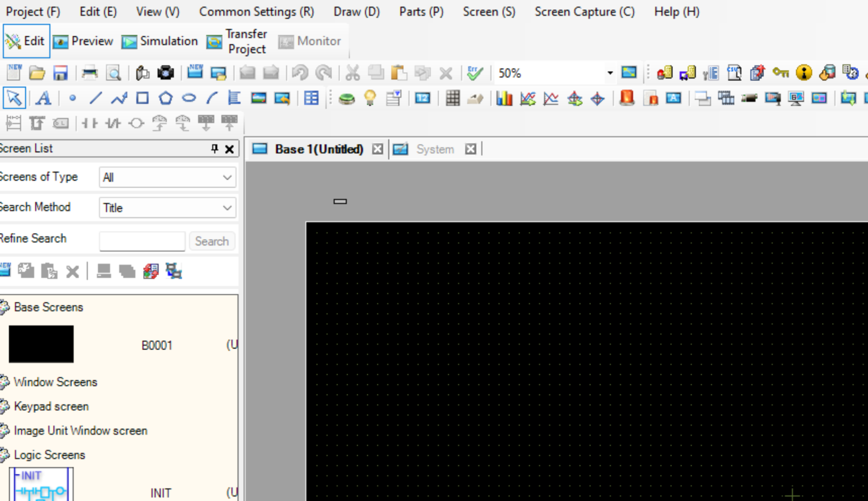868x501 pixels.
Task: Open the Common Settings menu
Action: tap(256, 11)
